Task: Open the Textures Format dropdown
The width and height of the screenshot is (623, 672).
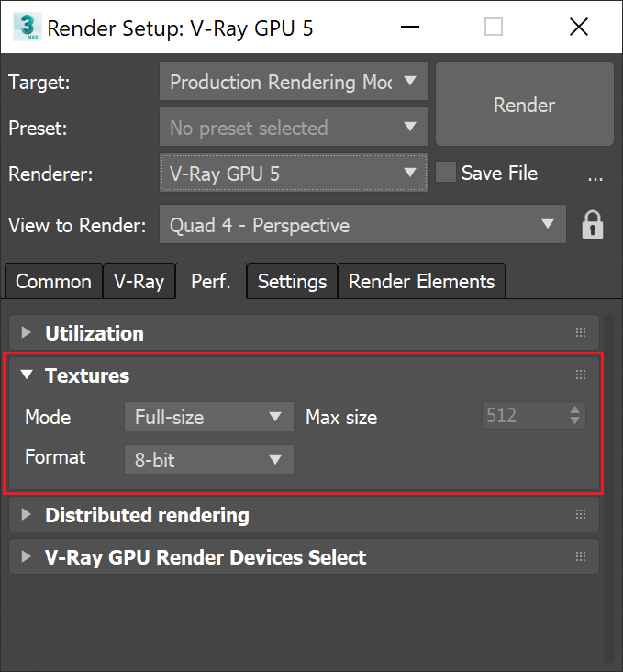Action: point(209,460)
